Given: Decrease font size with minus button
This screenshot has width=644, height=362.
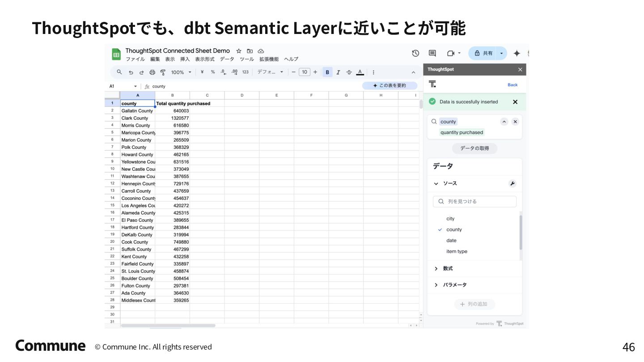Looking at the screenshot, I should (x=293, y=72).
